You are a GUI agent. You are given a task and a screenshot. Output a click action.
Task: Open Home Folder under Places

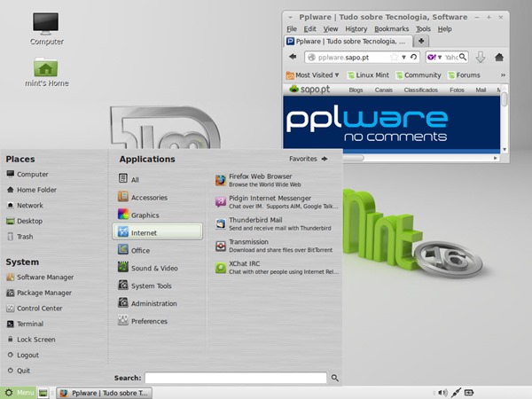[32, 190]
